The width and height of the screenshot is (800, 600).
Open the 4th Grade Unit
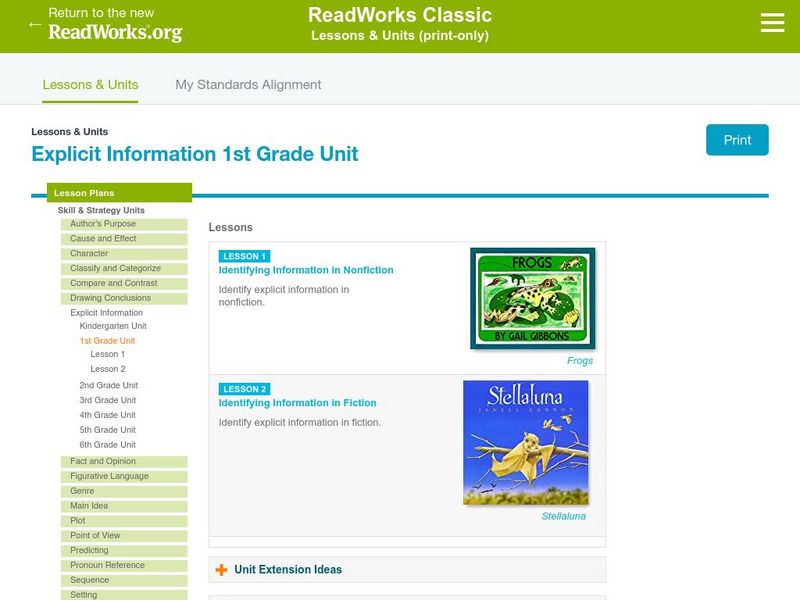pos(108,415)
